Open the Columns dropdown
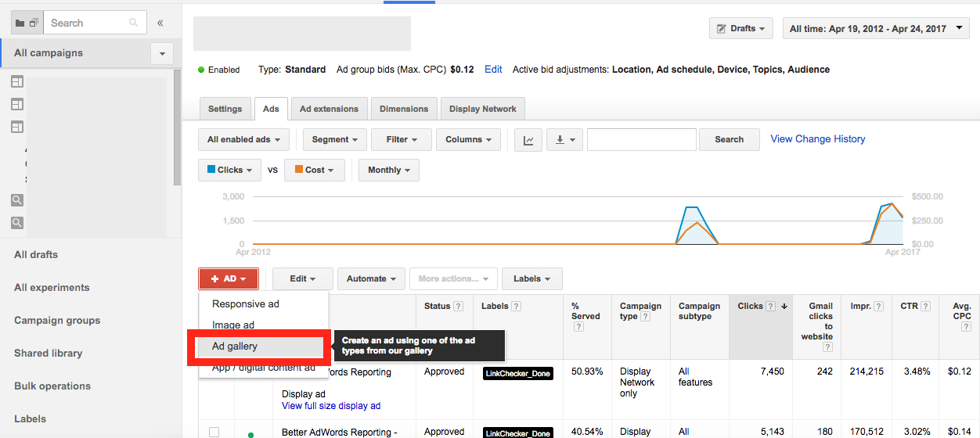Viewport: 980px width, 438px height. pyautogui.click(x=468, y=140)
